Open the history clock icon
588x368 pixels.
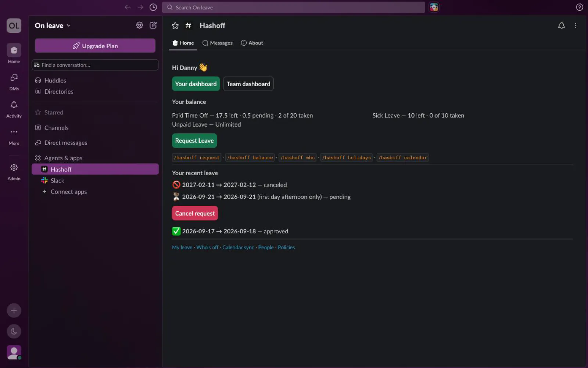tap(153, 7)
